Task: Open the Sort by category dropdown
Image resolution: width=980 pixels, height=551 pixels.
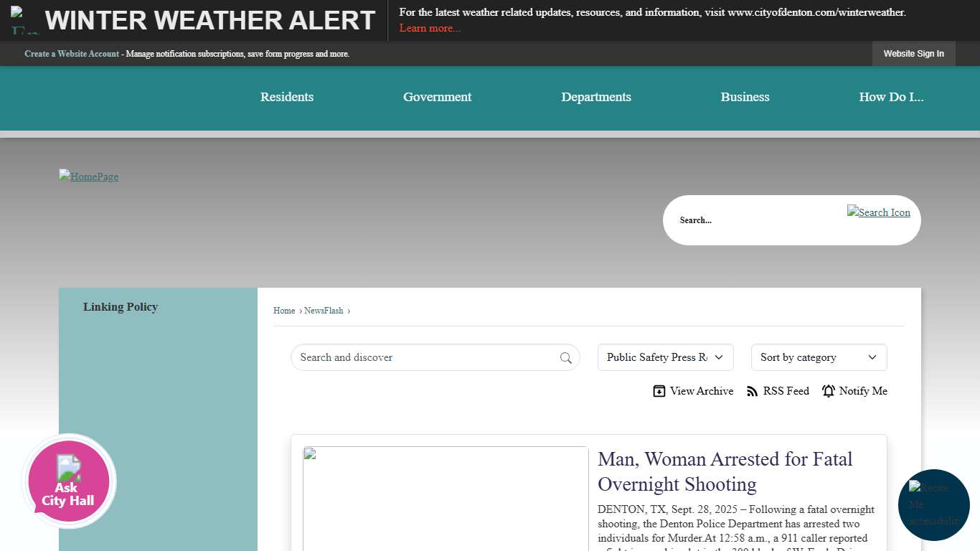Action: pos(819,357)
